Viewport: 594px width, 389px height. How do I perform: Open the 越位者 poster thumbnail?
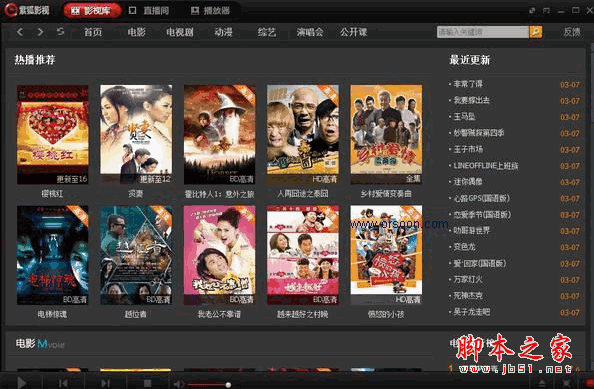coord(136,255)
